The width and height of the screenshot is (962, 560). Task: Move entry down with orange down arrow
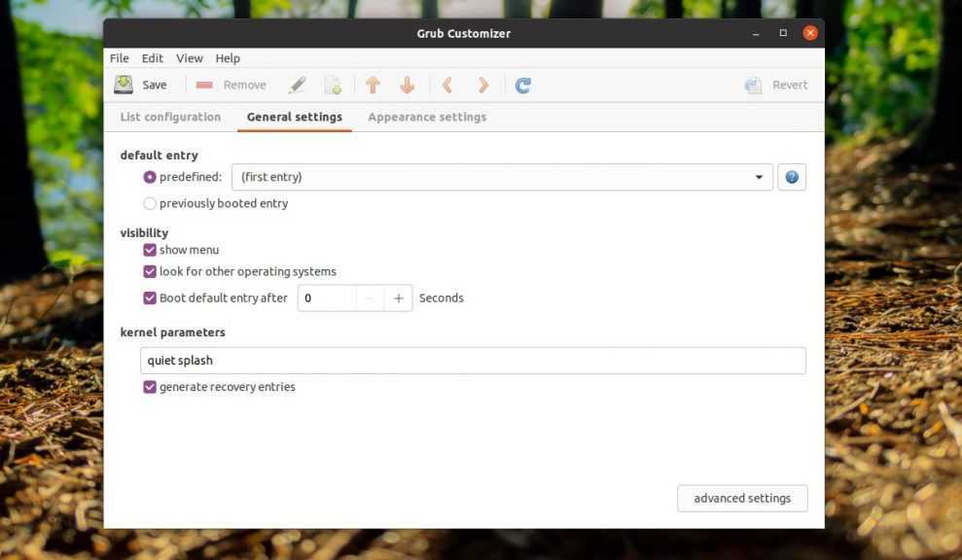pyautogui.click(x=408, y=85)
